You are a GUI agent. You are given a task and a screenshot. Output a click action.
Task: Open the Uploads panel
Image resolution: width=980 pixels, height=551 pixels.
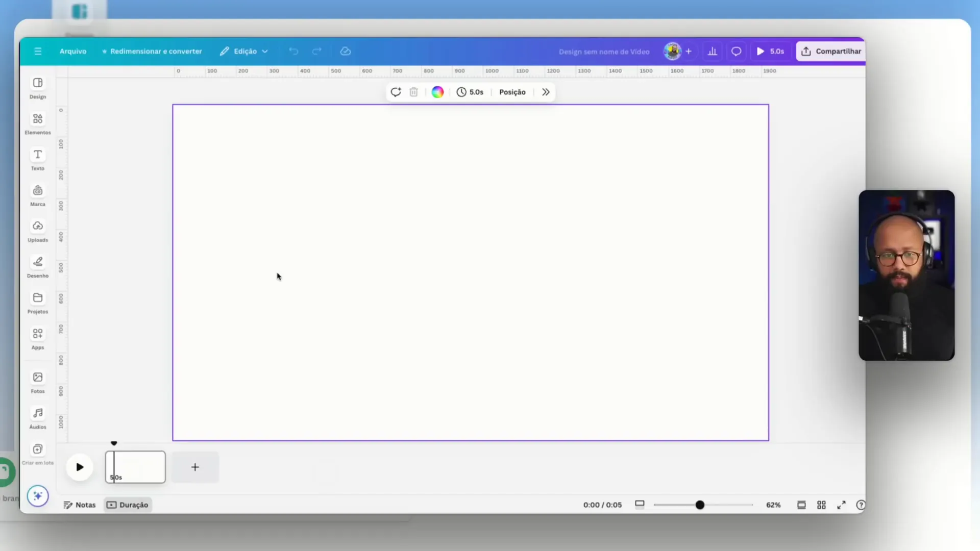38,231
